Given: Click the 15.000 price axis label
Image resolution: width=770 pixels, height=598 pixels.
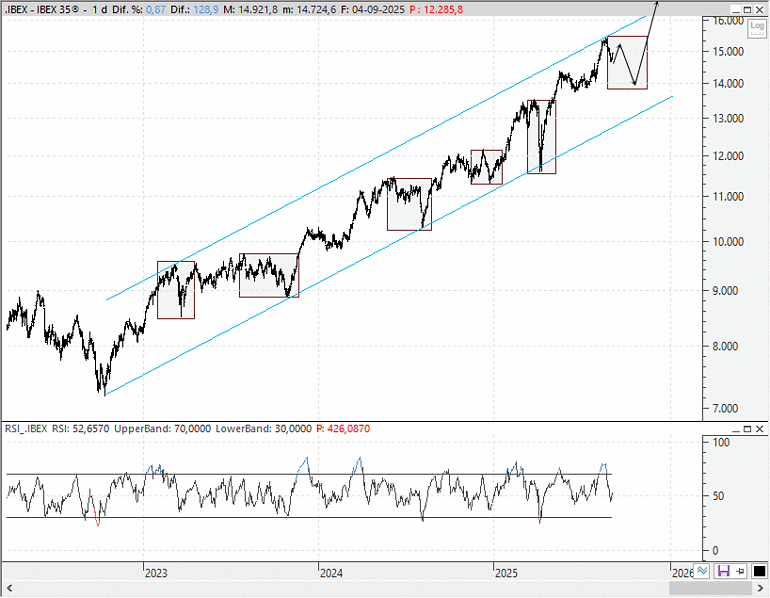Looking at the screenshot, I should click(x=729, y=52).
